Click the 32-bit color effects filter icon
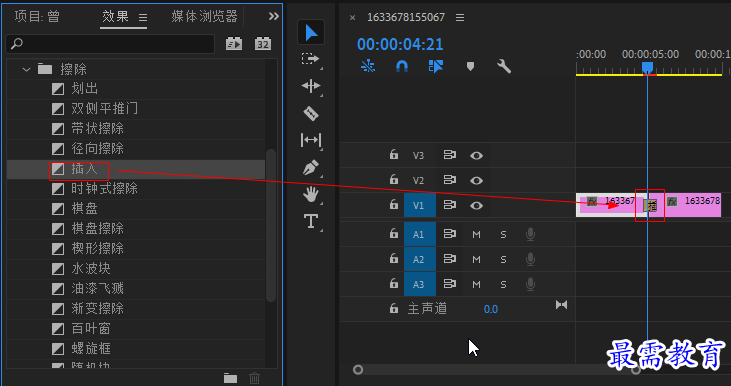 pyautogui.click(x=263, y=44)
